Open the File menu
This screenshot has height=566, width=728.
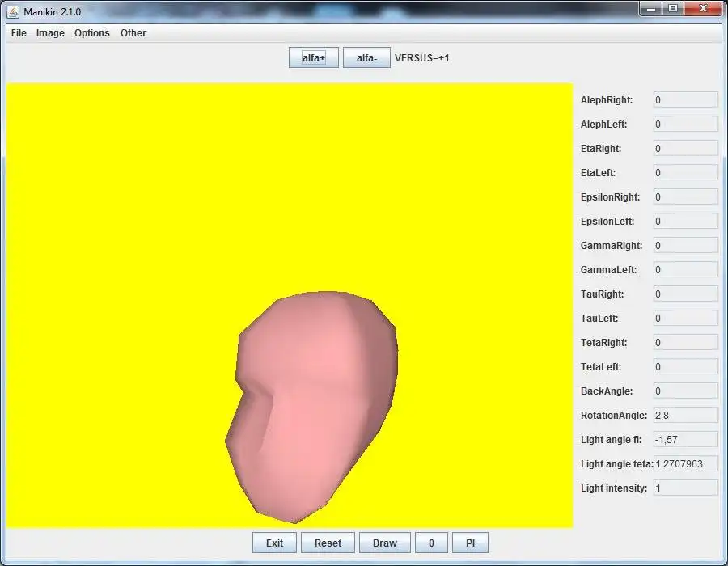pos(19,33)
